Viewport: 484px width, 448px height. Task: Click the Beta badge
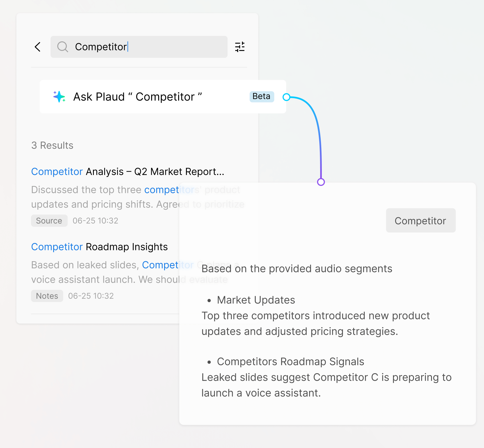point(262,97)
